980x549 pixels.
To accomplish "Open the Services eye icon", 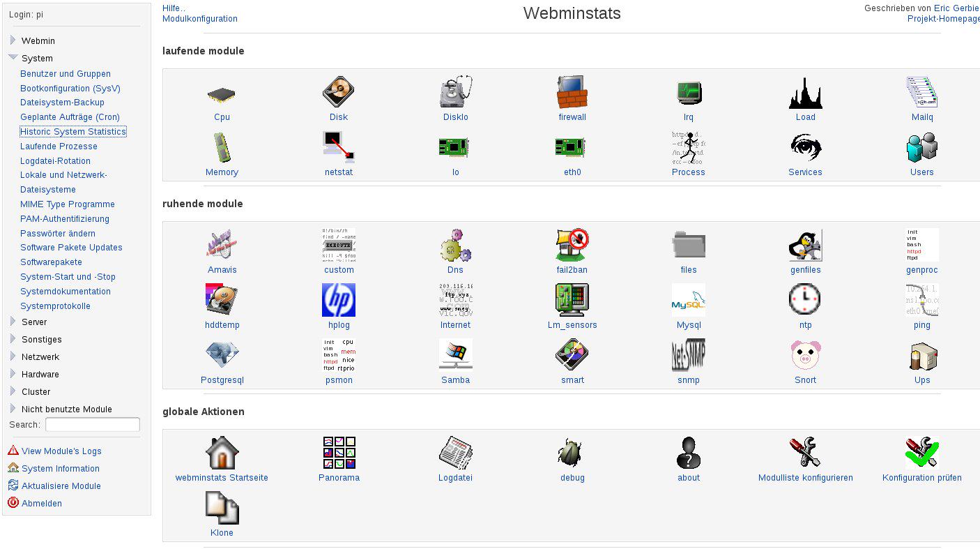I will point(805,148).
